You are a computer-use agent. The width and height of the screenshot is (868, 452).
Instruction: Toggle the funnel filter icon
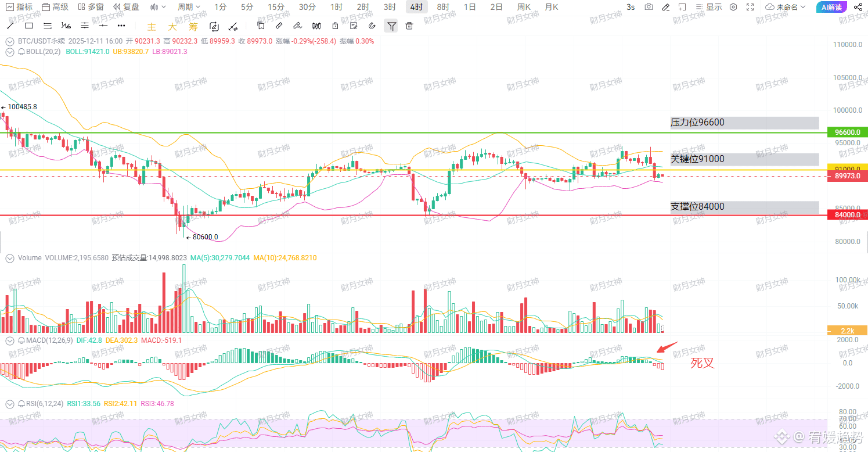point(391,26)
